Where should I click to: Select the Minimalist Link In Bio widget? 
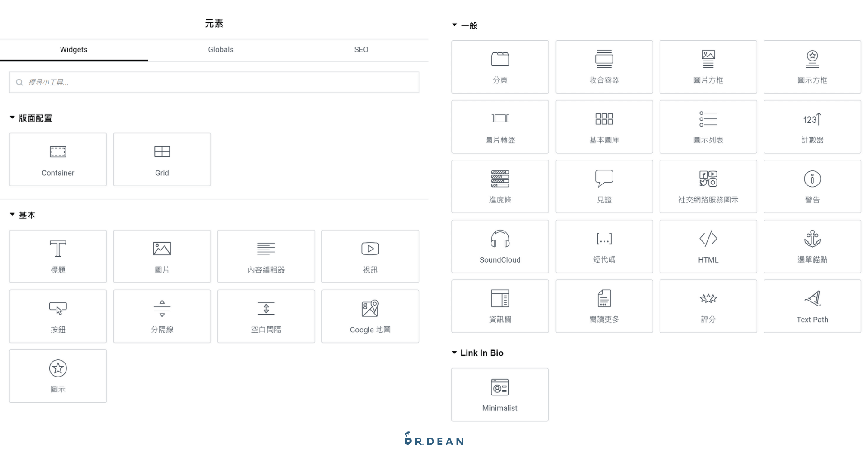click(500, 394)
